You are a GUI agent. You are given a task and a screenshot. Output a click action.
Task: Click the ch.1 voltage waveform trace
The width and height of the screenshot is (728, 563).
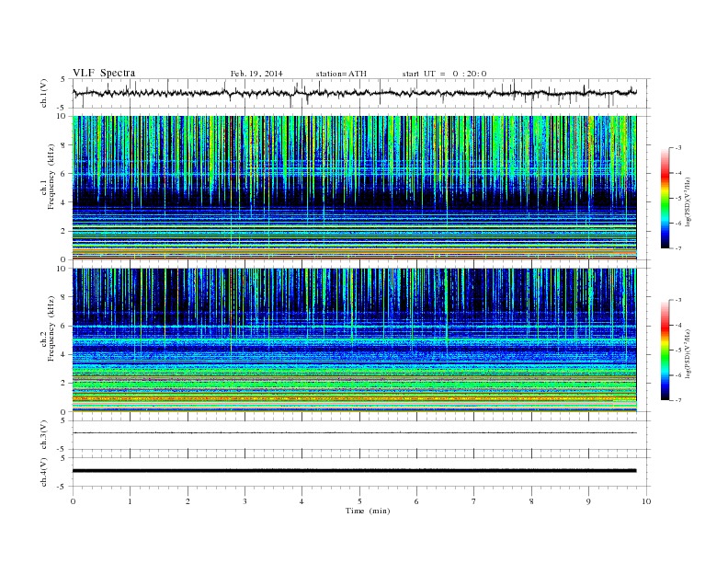[354, 93]
